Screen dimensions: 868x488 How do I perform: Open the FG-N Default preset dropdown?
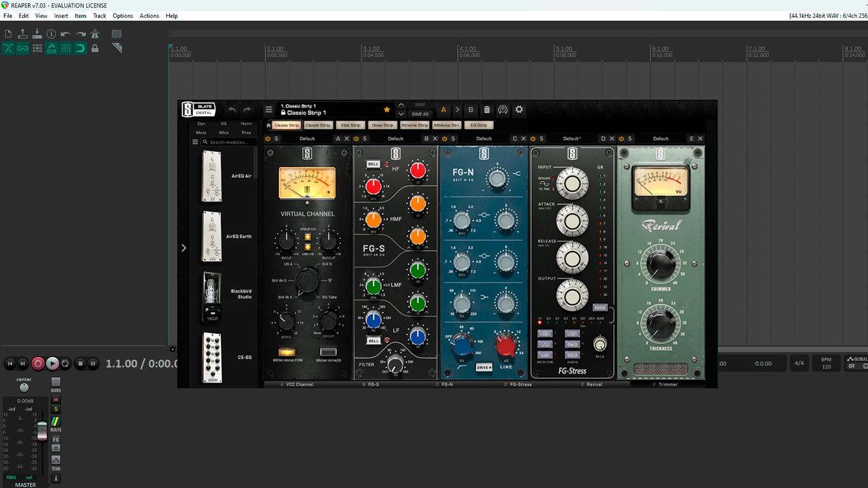click(484, 139)
